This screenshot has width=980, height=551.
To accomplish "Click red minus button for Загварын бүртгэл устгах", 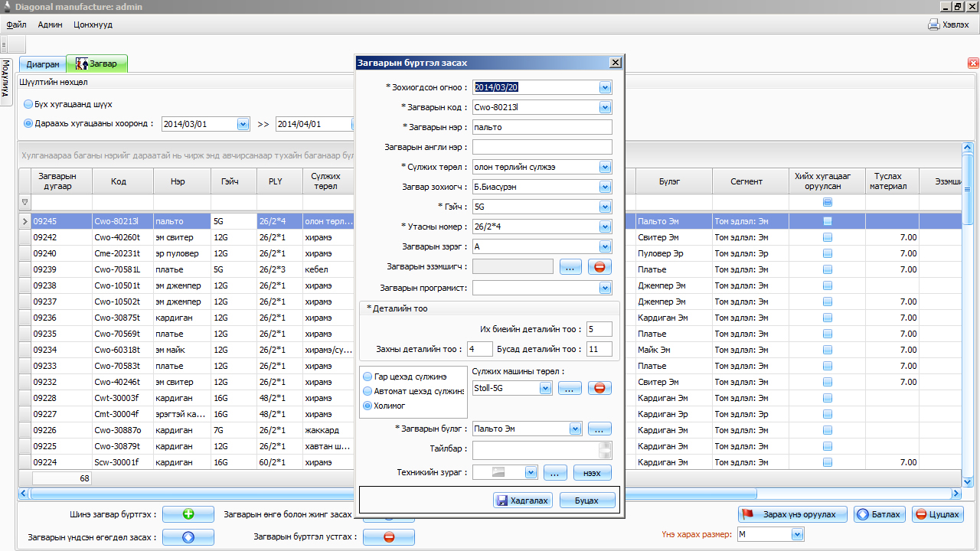I will [389, 537].
